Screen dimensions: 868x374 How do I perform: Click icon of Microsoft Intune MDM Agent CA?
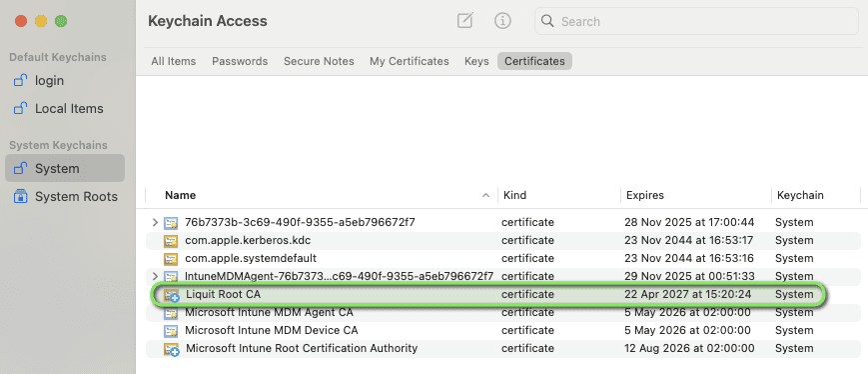point(171,313)
